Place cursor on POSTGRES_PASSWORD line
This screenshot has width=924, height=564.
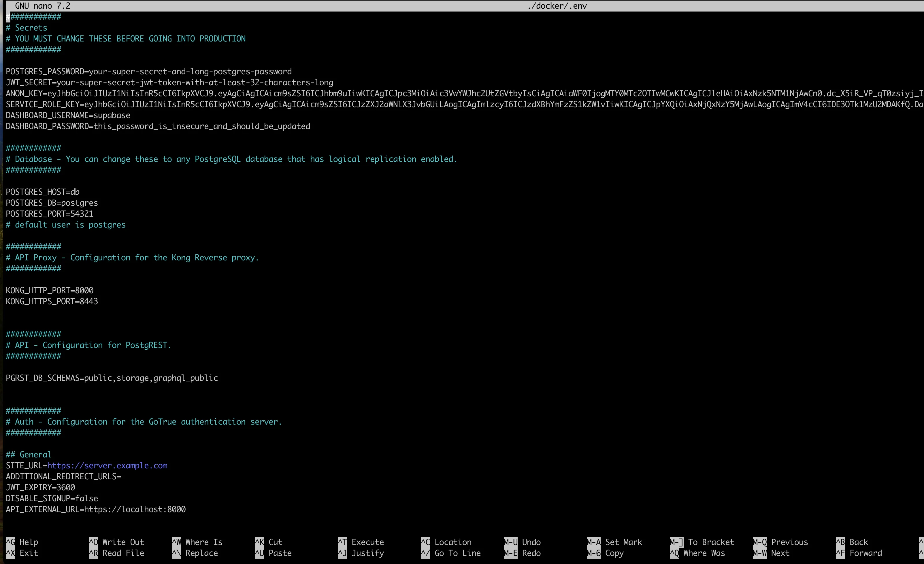tap(148, 71)
